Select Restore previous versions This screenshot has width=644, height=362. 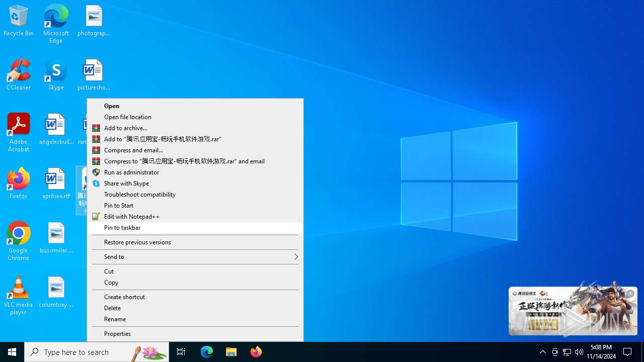click(195, 242)
